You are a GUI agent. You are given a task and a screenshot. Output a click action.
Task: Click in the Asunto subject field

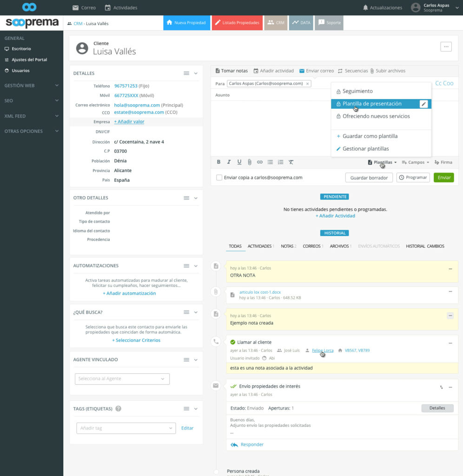tap(334, 95)
